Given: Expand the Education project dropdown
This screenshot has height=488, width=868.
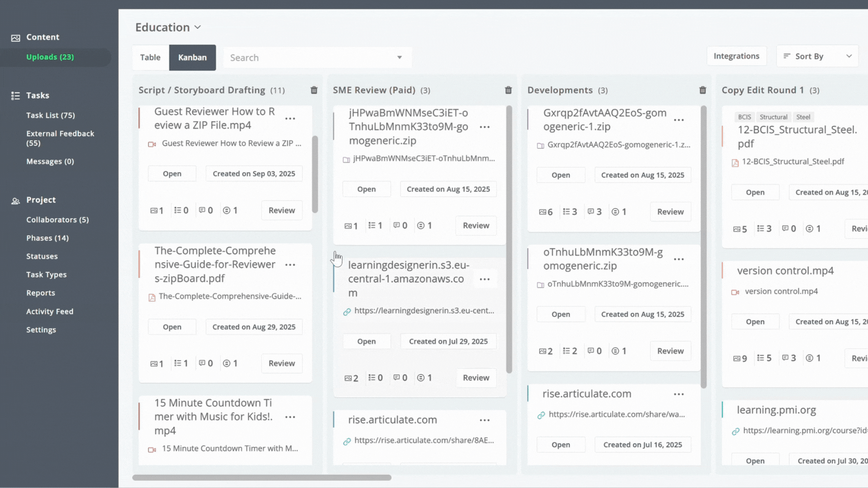Looking at the screenshot, I should coord(198,27).
